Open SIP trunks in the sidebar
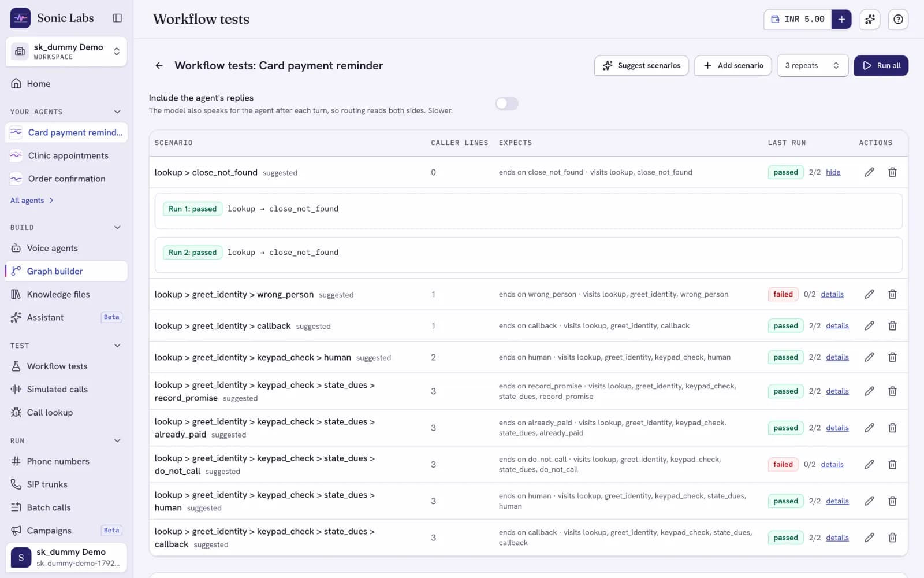This screenshot has height=578, width=924. point(66,484)
